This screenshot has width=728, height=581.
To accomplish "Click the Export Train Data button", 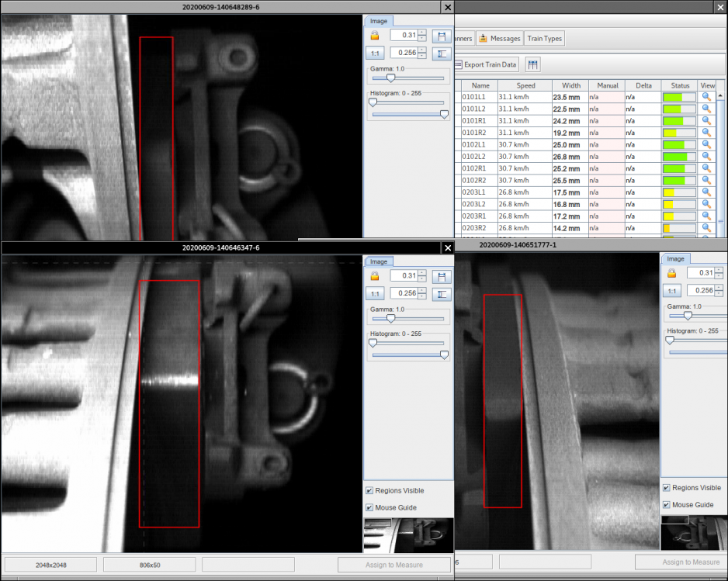I will 486,64.
